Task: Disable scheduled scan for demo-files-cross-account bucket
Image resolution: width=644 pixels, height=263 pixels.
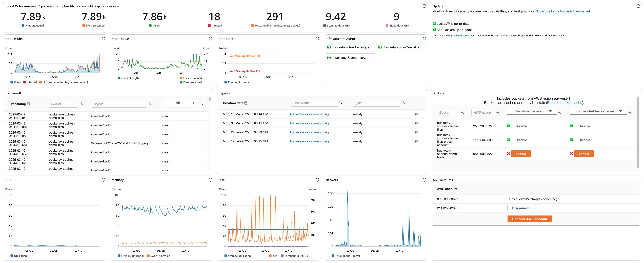Action: tap(584, 140)
